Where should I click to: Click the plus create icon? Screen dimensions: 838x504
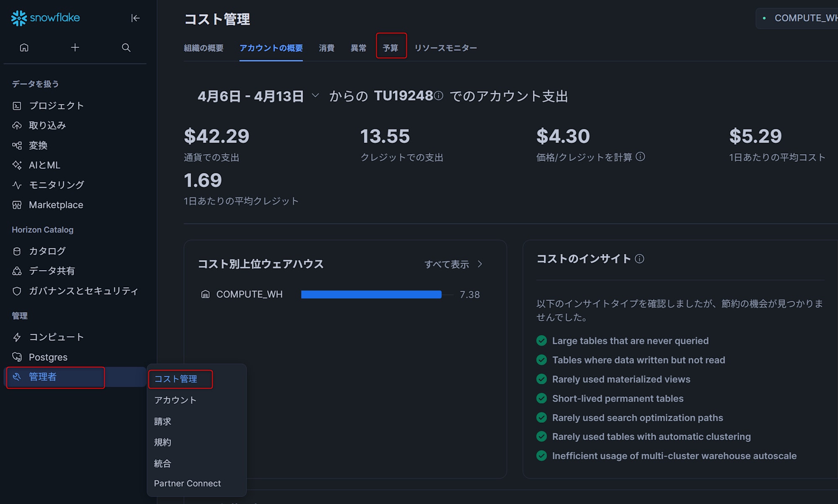(x=75, y=47)
